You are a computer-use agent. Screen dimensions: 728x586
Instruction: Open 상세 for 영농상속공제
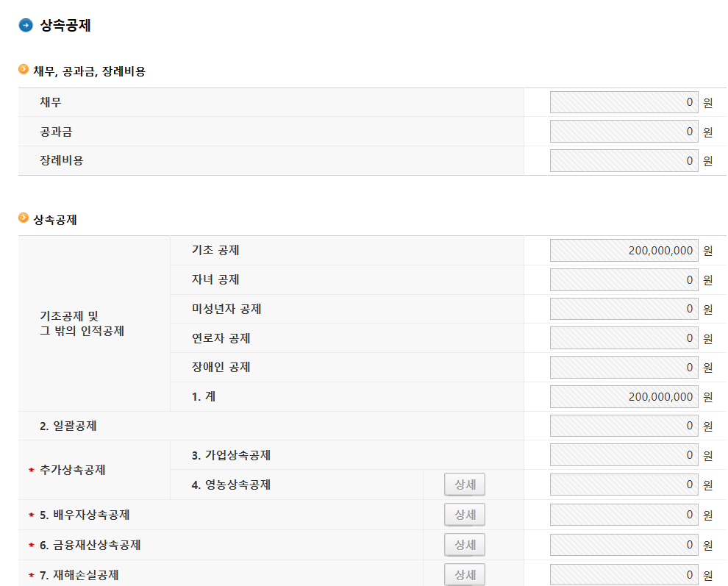[x=465, y=485]
